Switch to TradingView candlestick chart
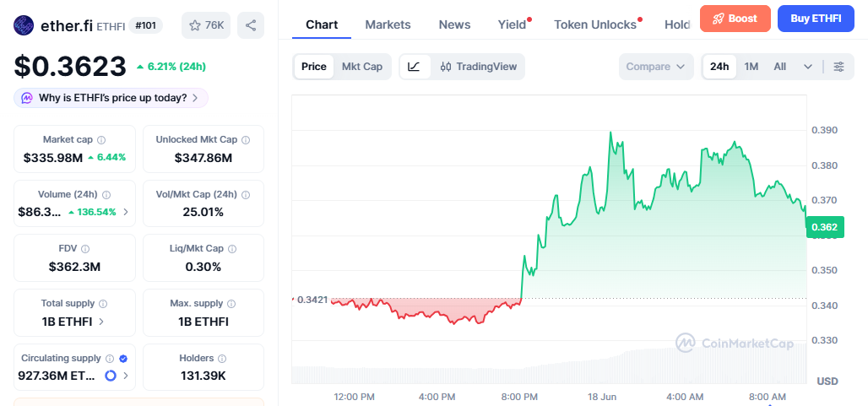 [478, 67]
